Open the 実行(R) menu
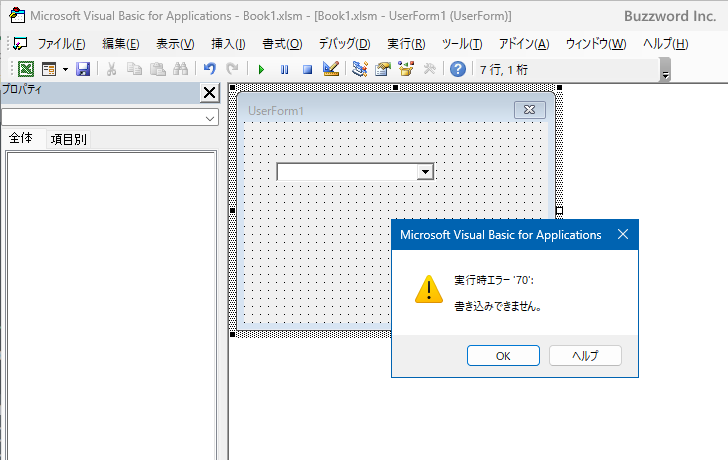Viewport: 728px width, 460px height. 406,44
